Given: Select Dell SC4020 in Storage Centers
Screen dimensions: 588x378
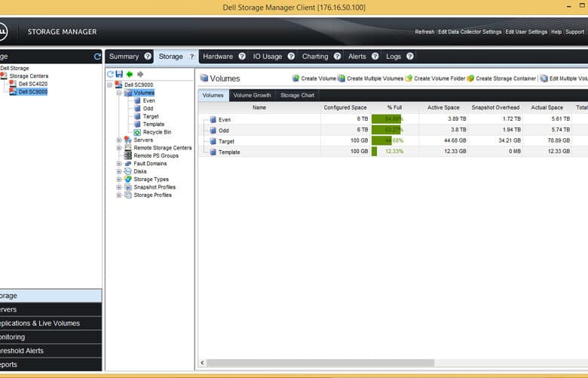Looking at the screenshot, I should [33, 84].
